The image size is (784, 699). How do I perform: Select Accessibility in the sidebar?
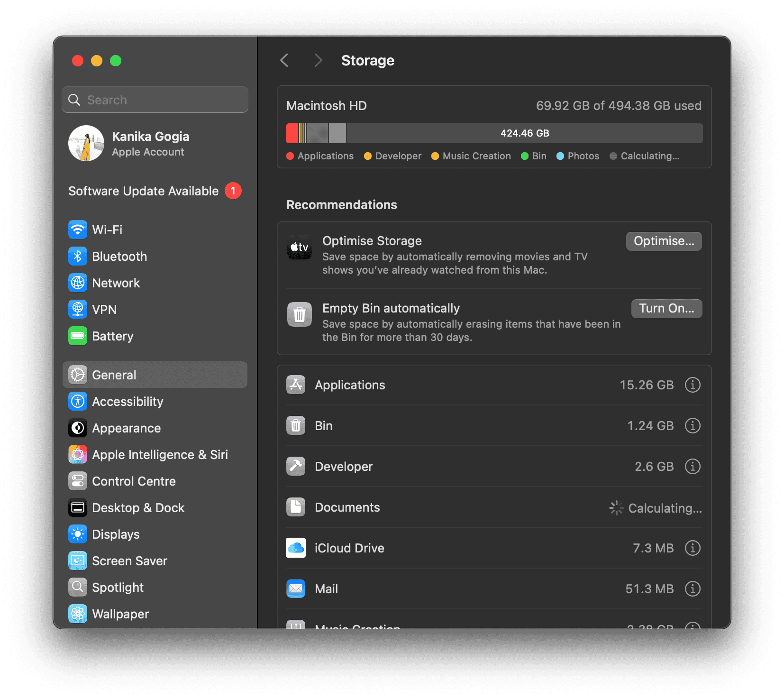click(x=128, y=402)
